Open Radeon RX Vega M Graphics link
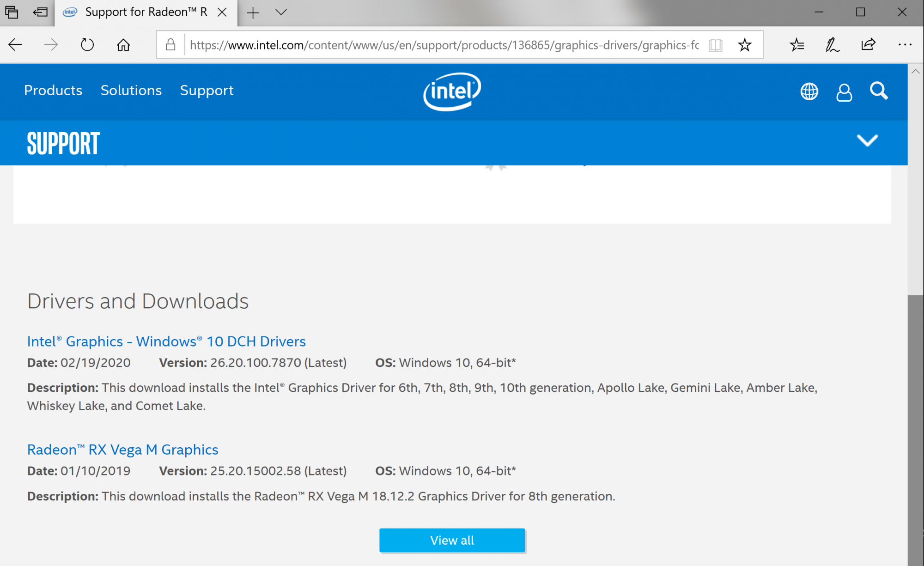Viewport: 924px width, 566px height. pyautogui.click(x=122, y=450)
